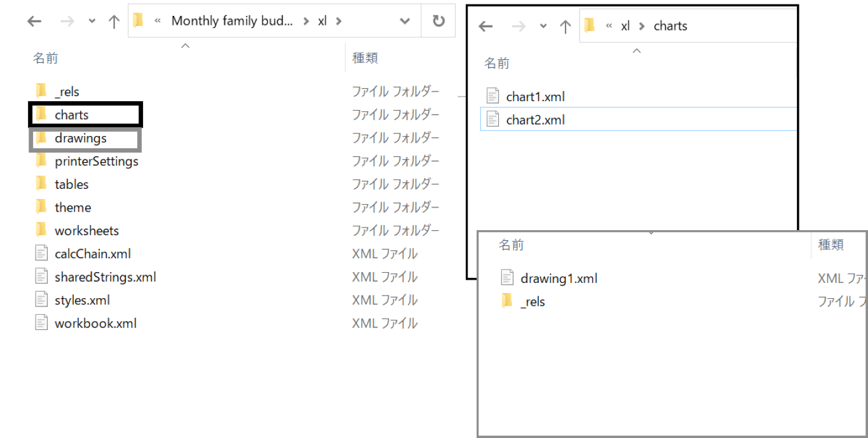Select chart2.xml in charts window
This screenshot has width=868, height=438.
535,120
